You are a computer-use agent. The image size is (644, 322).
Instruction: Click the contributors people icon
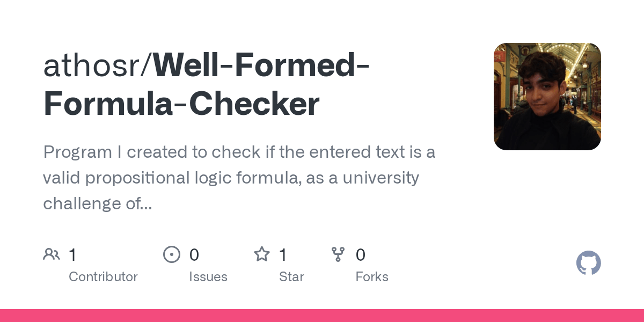[x=52, y=254]
